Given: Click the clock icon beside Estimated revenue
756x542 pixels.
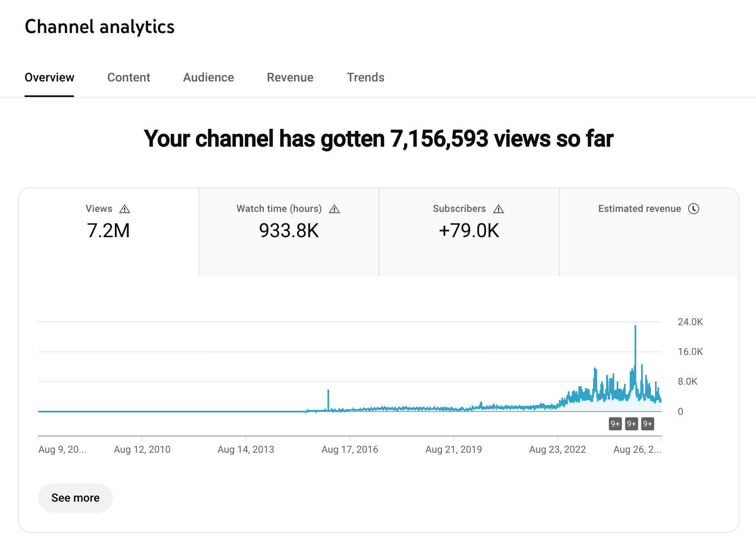Looking at the screenshot, I should [x=693, y=209].
